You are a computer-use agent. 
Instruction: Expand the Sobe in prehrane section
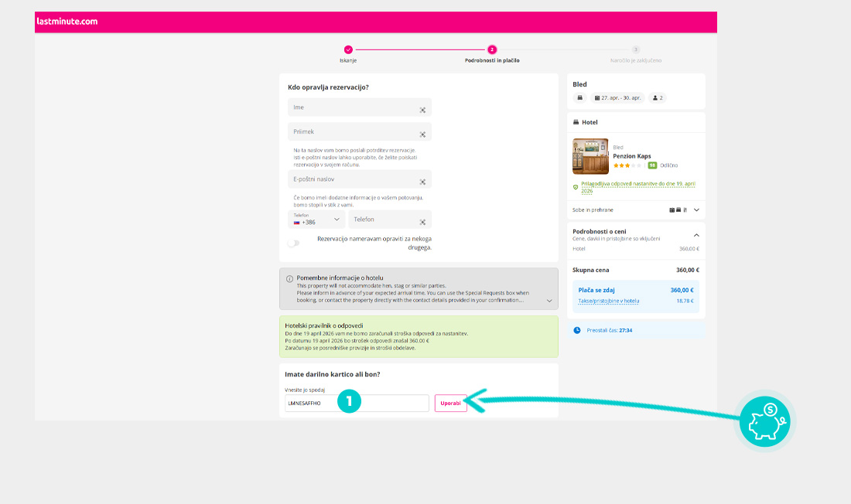(696, 209)
